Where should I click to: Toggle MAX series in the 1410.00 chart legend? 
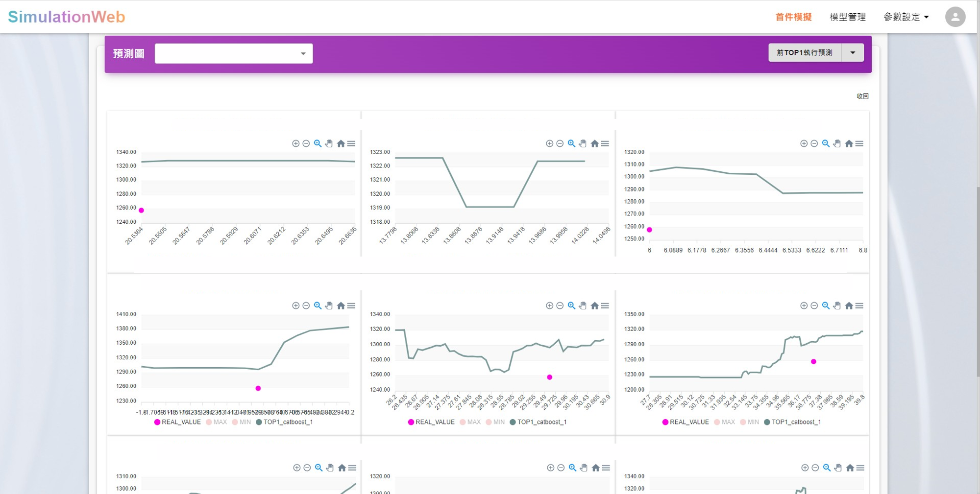point(217,422)
